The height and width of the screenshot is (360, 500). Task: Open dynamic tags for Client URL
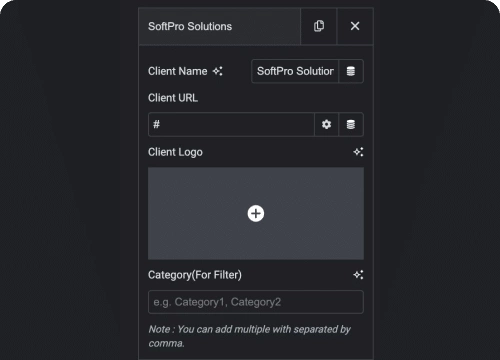(x=351, y=124)
